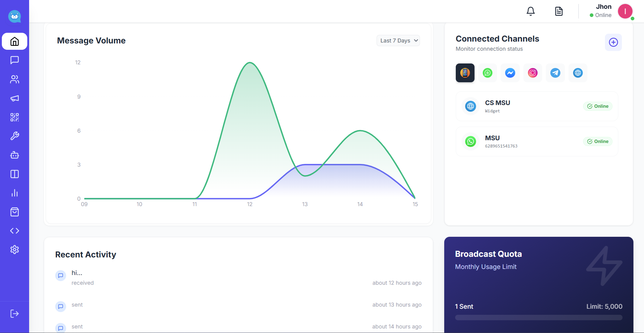Screen dimensions: 644x333
Task: Expand the CS MSU channel entry
Action: pyautogui.click(x=537, y=106)
